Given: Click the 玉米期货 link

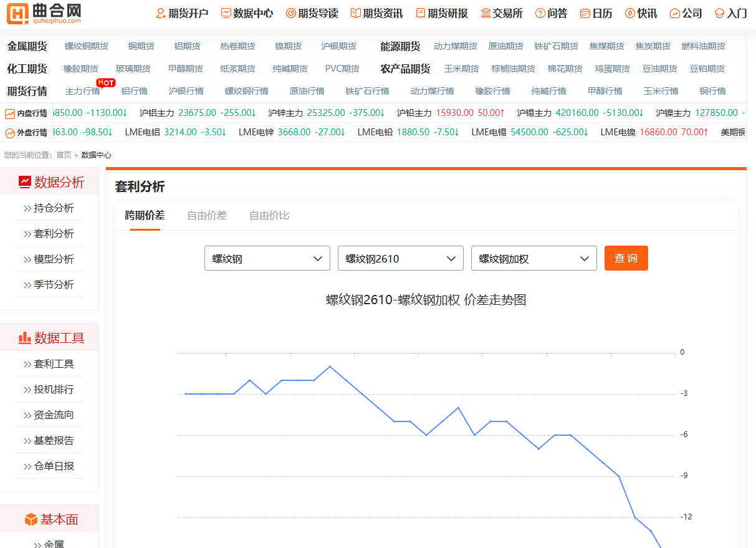Looking at the screenshot, I should [x=462, y=69].
